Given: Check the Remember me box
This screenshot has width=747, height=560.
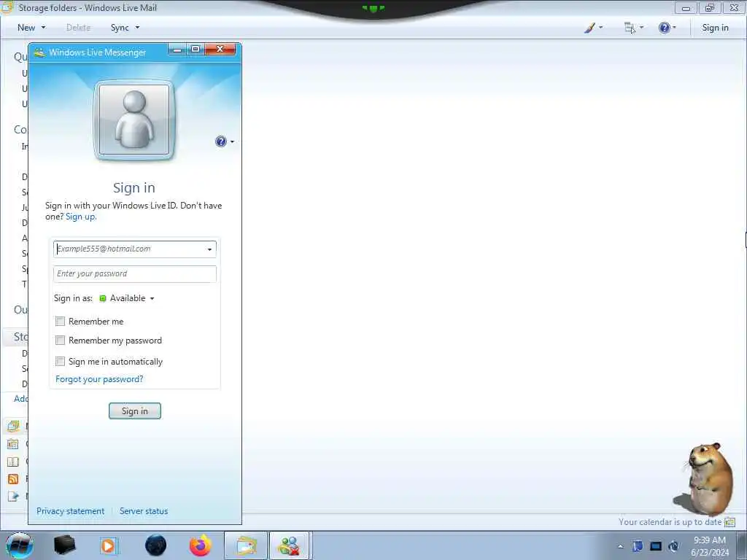Looking at the screenshot, I should 60,322.
